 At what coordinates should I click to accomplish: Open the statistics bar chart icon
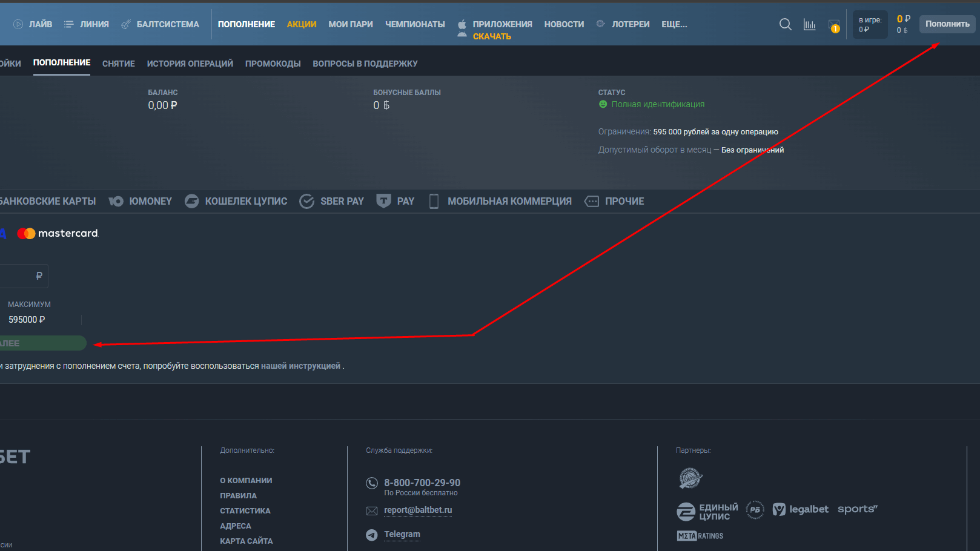(809, 24)
